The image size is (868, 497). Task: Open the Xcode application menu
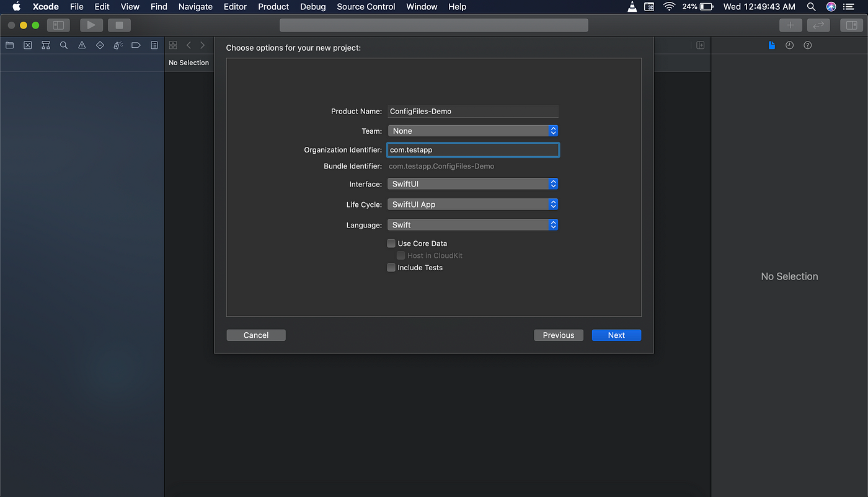pos(46,7)
